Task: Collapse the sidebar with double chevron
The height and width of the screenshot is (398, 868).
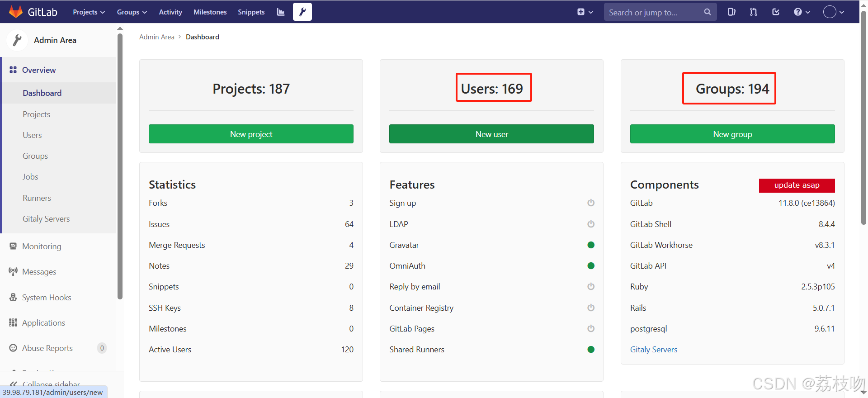Action: coord(14,384)
